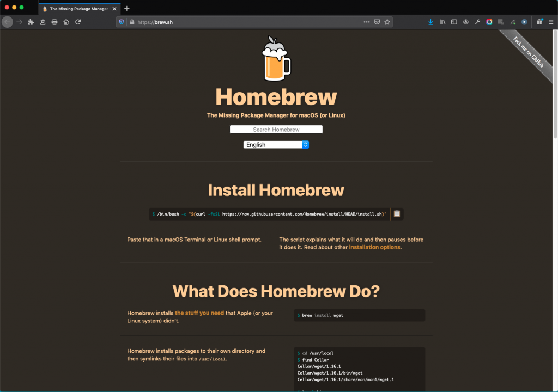Click the bookmarks tray icon in toolbar
This screenshot has width=558, height=392.
(x=43, y=22)
